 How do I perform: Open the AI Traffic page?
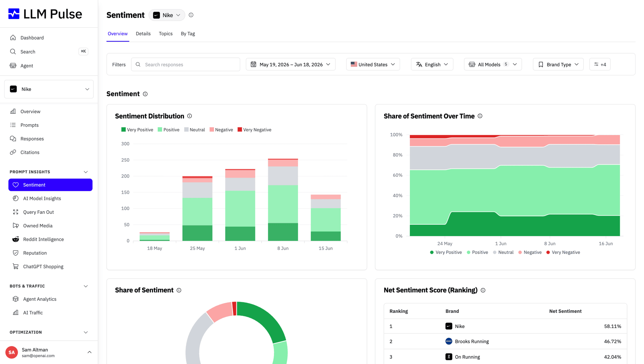click(x=33, y=313)
